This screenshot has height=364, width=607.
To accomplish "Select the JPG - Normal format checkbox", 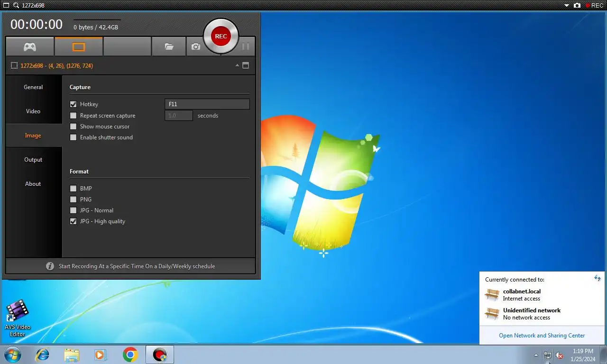I will pyautogui.click(x=73, y=210).
